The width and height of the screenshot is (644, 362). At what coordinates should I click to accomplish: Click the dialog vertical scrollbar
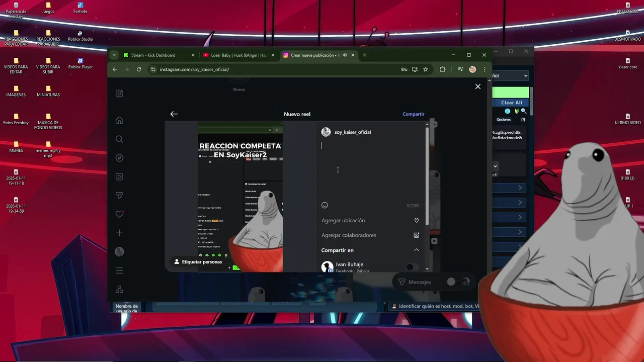click(427, 176)
